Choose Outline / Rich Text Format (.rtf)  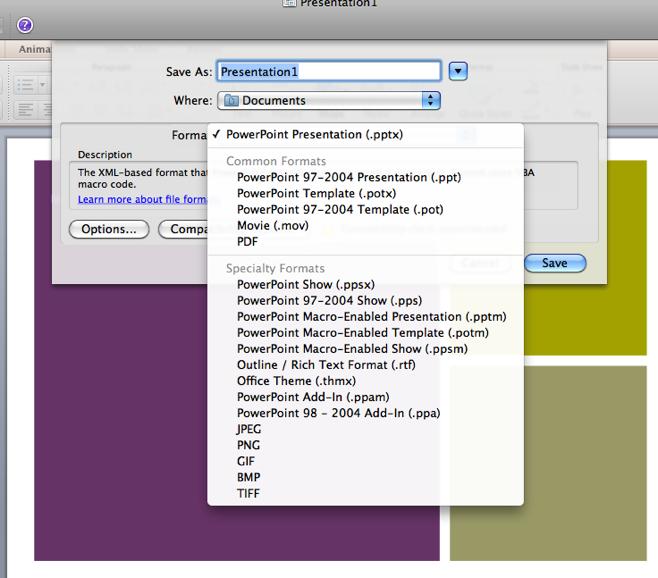click(365, 365)
